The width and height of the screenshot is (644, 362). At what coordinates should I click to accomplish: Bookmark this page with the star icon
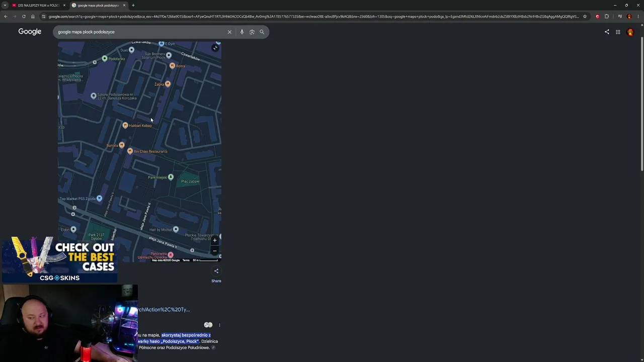[585, 17]
